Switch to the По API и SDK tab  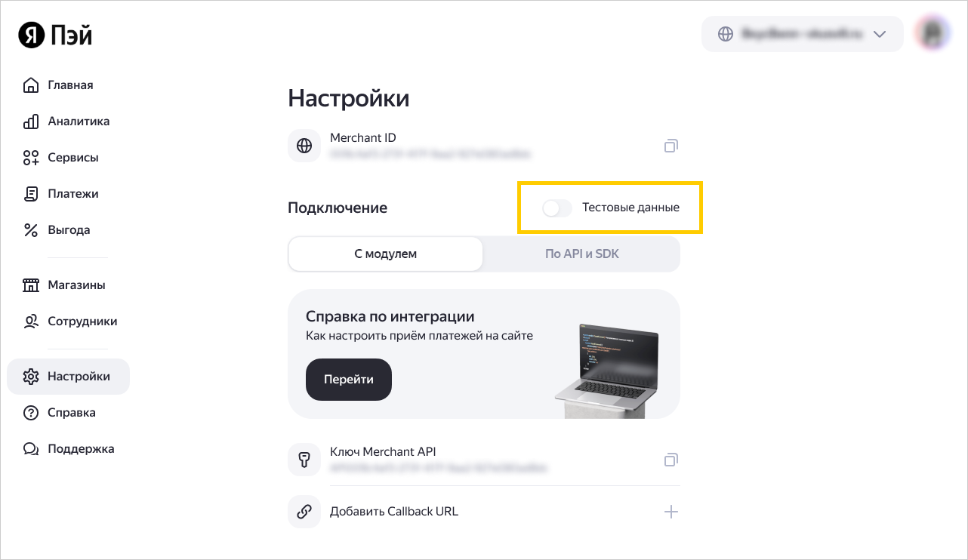click(581, 254)
